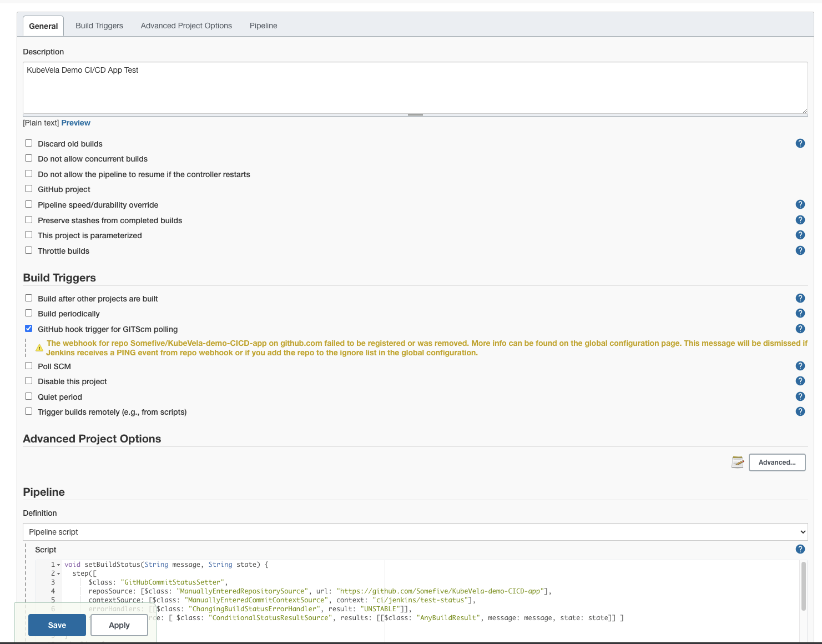
Task: Open help for This project is parameterized
Action: tap(800, 235)
